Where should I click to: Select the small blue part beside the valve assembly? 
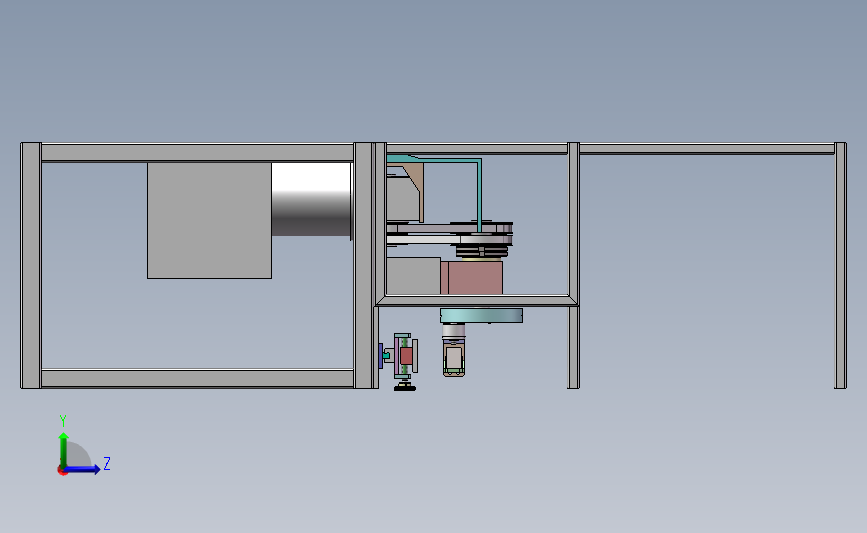pyautogui.click(x=380, y=356)
